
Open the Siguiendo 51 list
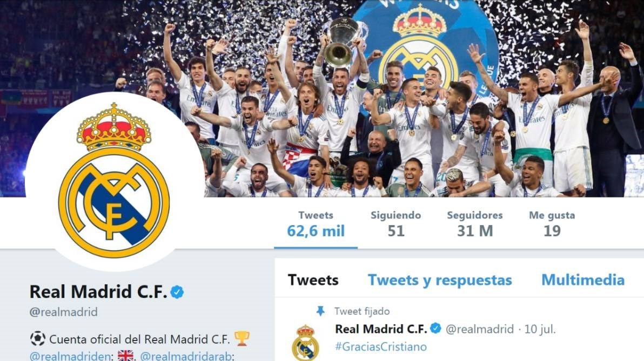tap(396, 224)
